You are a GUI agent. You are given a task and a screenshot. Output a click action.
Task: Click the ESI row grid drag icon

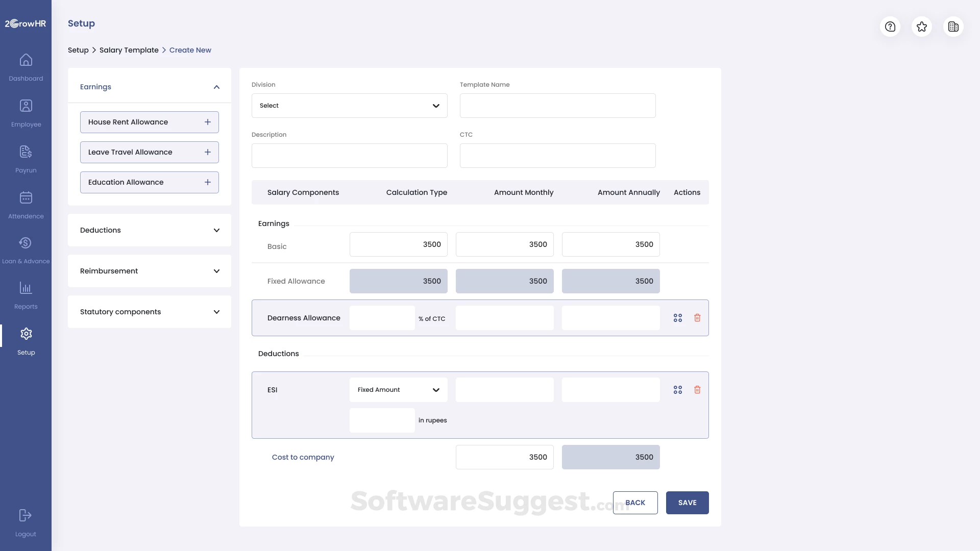[678, 390]
